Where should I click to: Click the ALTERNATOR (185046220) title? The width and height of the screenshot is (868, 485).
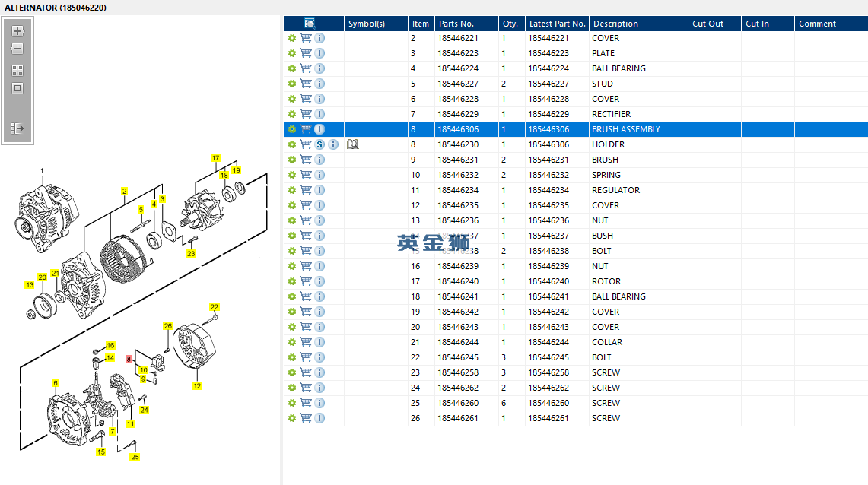tap(56, 8)
